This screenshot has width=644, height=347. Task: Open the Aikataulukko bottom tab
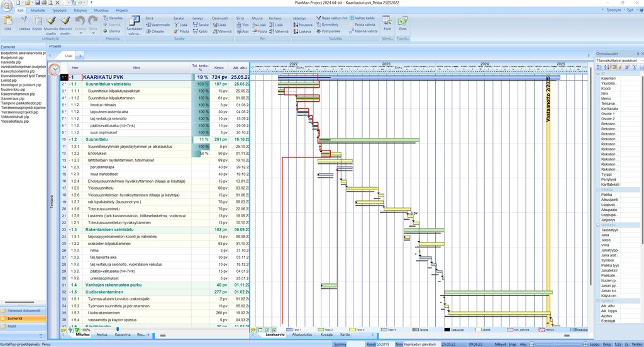[x=302, y=334]
